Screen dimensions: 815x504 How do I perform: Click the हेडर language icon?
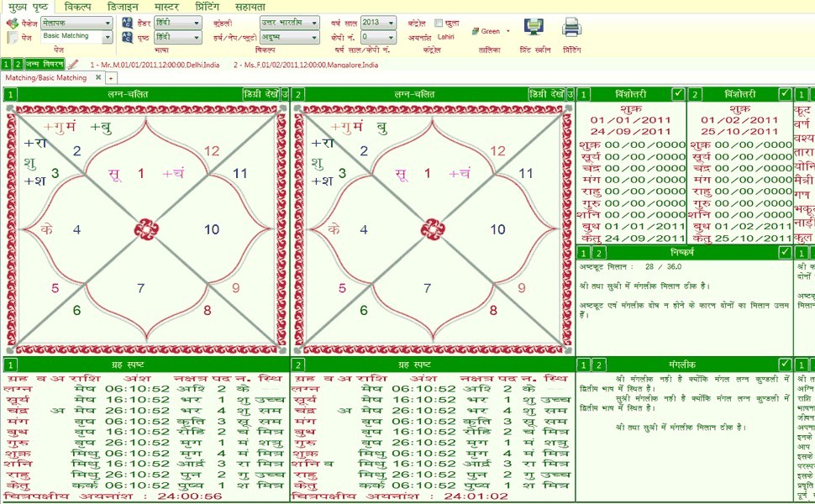point(127,24)
